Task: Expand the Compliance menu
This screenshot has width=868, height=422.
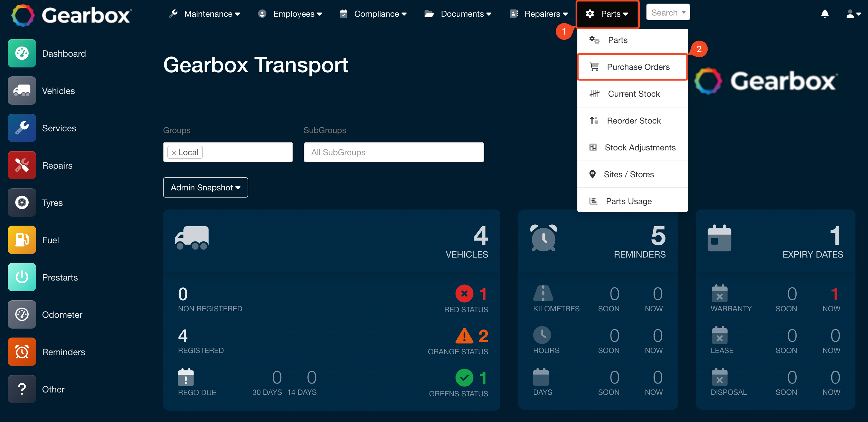Action: 373,14
